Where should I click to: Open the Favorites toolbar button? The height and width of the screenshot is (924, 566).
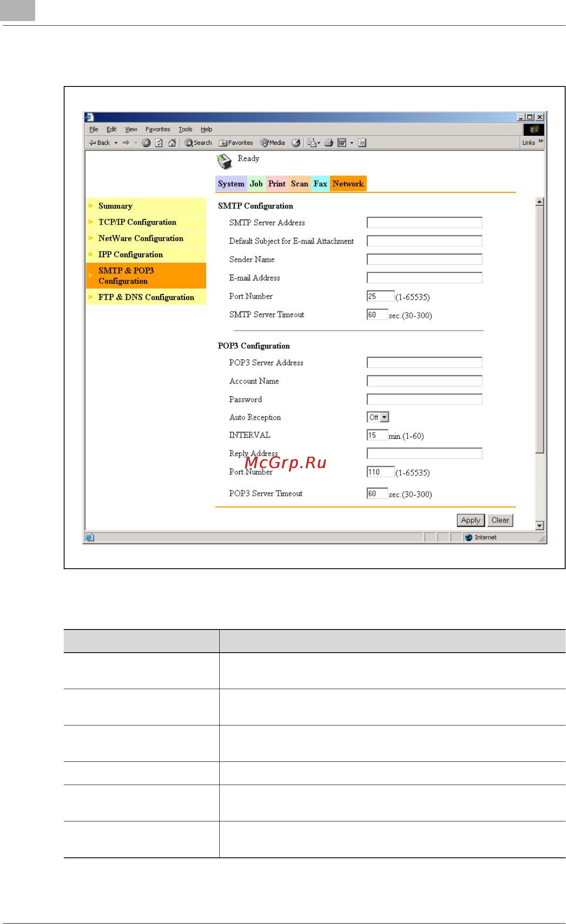(236, 143)
